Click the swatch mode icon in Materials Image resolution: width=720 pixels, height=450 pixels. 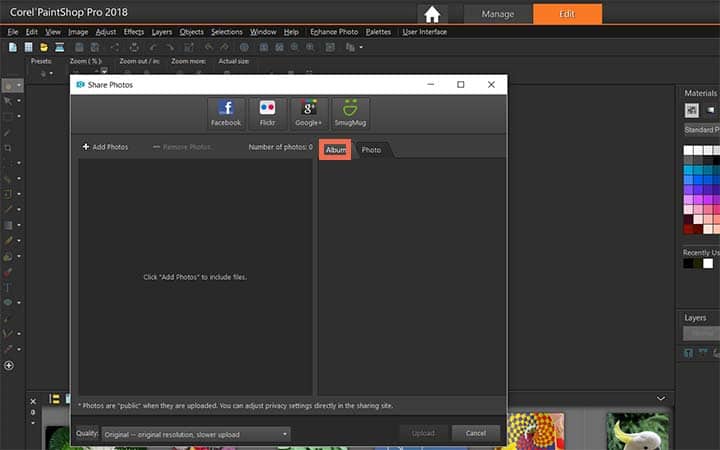click(692, 110)
